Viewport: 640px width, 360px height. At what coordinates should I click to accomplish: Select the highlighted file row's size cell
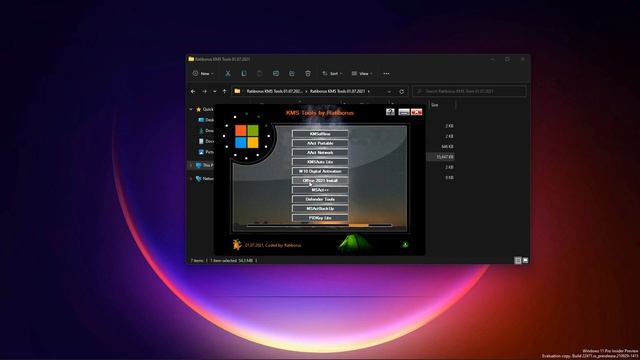445,157
